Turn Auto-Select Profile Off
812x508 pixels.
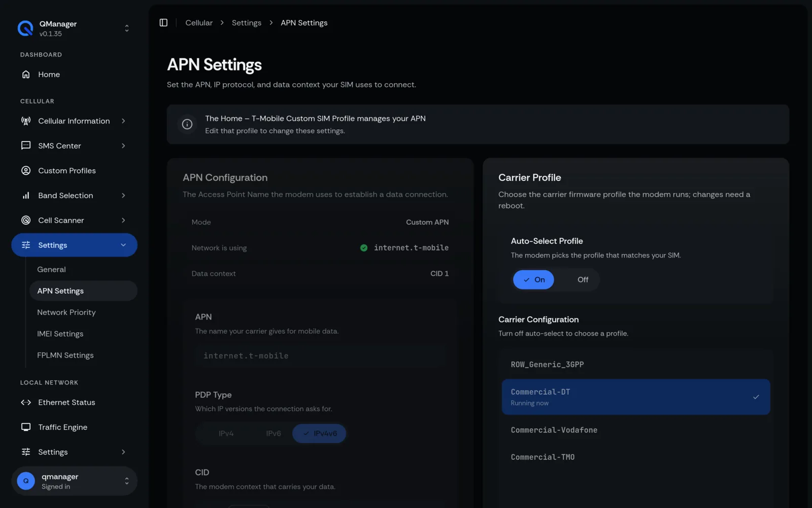[583, 280]
